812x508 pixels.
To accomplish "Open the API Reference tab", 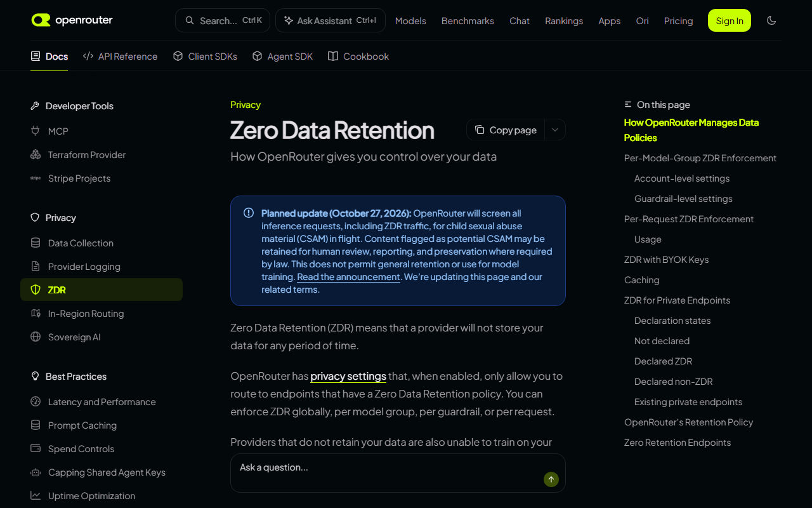I will point(121,56).
